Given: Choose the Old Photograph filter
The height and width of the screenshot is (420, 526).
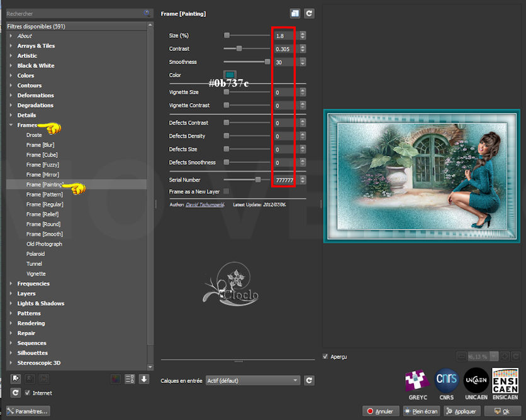Looking at the screenshot, I should tap(44, 244).
